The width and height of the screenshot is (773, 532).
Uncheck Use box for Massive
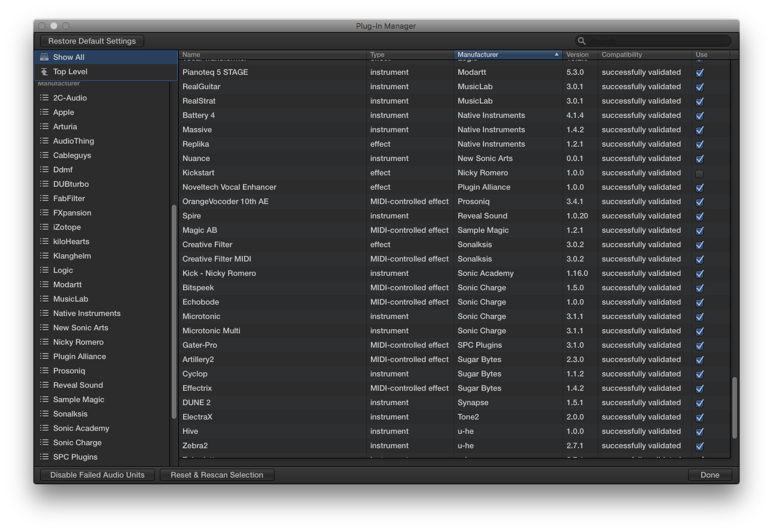tap(699, 130)
